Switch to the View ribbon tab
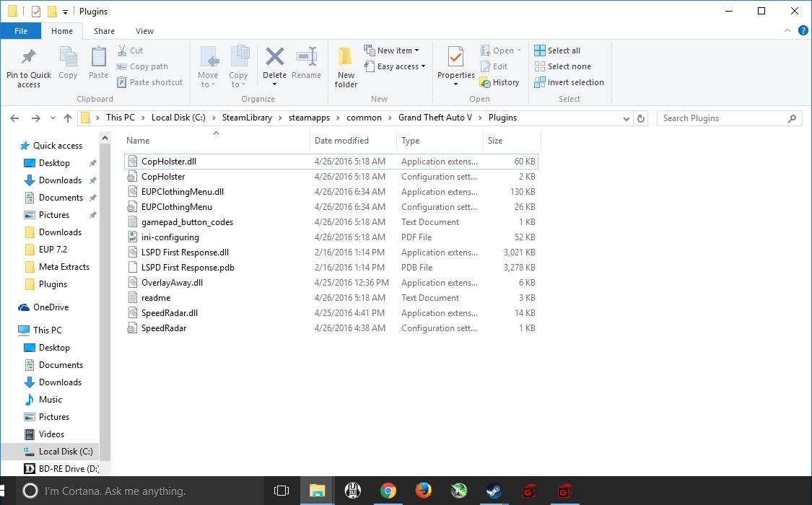This screenshot has height=505, width=812. 144,31
